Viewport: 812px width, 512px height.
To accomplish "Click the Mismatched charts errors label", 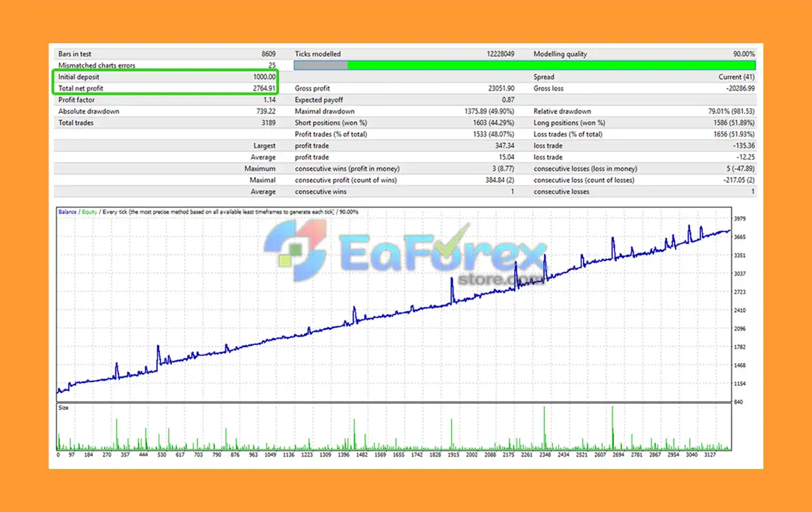I will (x=97, y=65).
